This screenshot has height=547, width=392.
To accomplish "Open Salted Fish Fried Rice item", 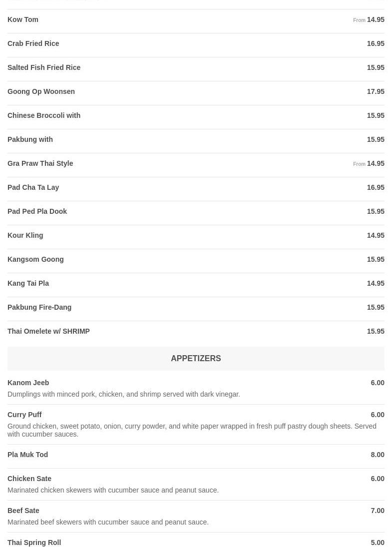I will click(x=44, y=67).
